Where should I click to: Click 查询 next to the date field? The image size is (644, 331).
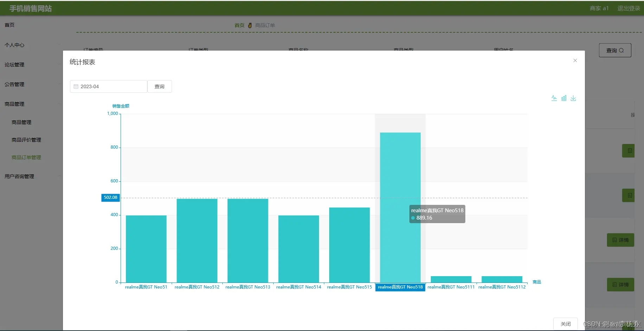(x=160, y=86)
